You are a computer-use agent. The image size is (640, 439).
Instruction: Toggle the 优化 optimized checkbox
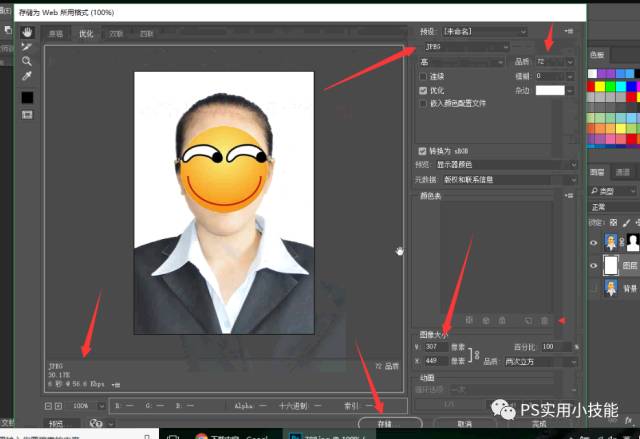(x=423, y=90)
